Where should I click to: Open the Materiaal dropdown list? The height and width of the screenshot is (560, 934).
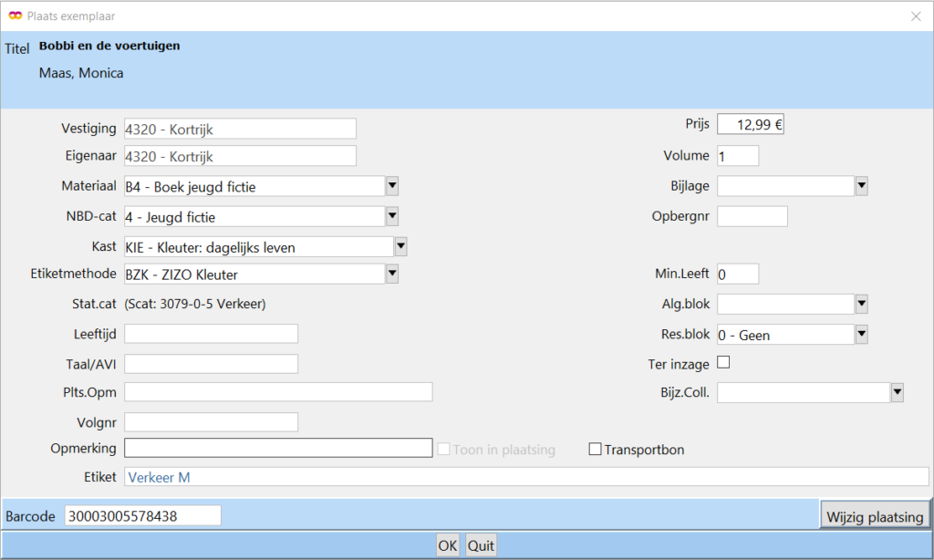(392, 186)
